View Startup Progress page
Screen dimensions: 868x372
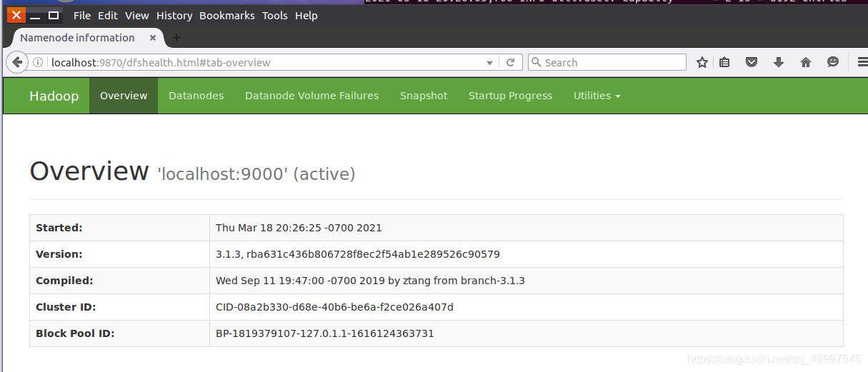coord(510,96)
